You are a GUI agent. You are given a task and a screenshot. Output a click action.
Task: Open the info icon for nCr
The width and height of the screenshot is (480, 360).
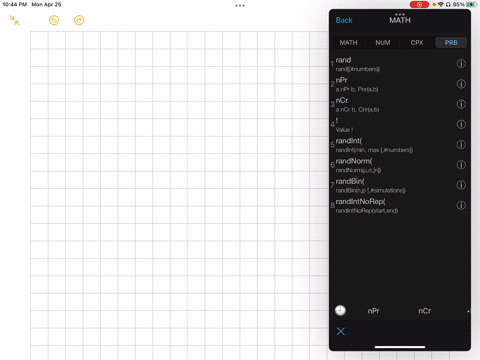point(461,104)
